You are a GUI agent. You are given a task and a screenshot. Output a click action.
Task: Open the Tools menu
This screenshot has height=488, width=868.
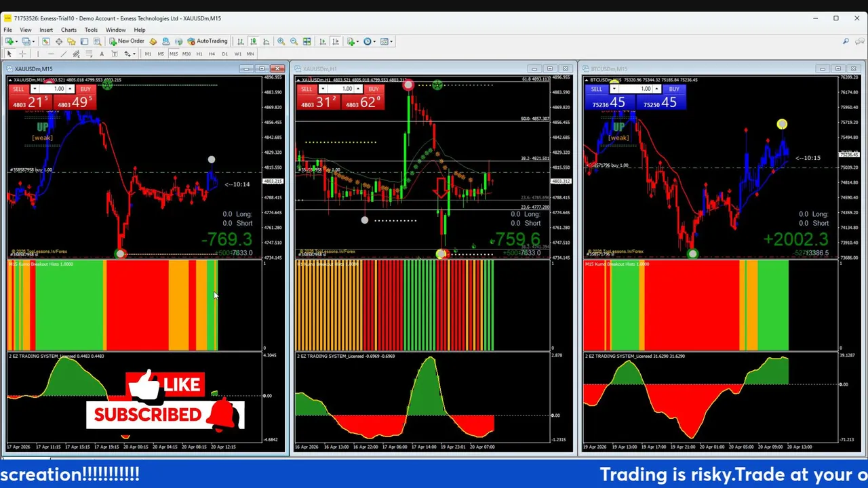click(x=91, y=30)
